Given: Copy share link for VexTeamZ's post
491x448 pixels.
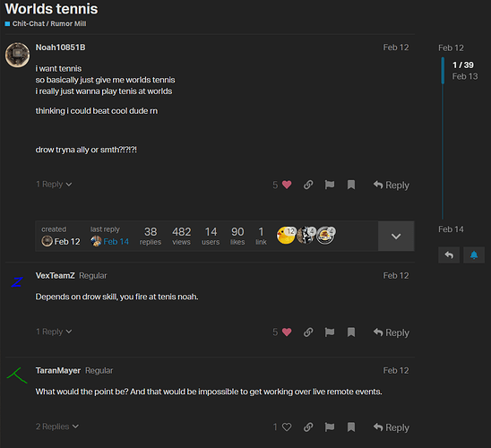Looking at the screenshot, I should tap(308, 332).
